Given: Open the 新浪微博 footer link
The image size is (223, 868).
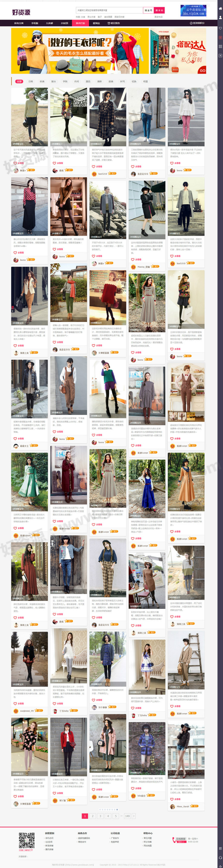Looking at the screenshot, I should click(49, 845).
